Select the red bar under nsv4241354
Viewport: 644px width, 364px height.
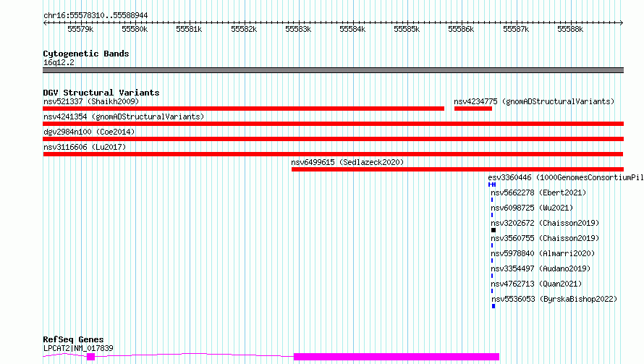[x=333, y=124]
